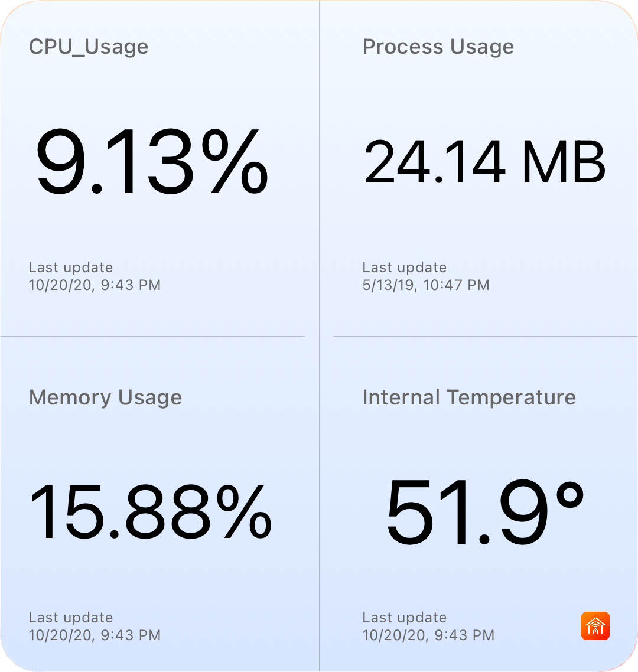Click the Internal Temperature last update text
This screenshot has height=672, width=638.
point(428,627)
